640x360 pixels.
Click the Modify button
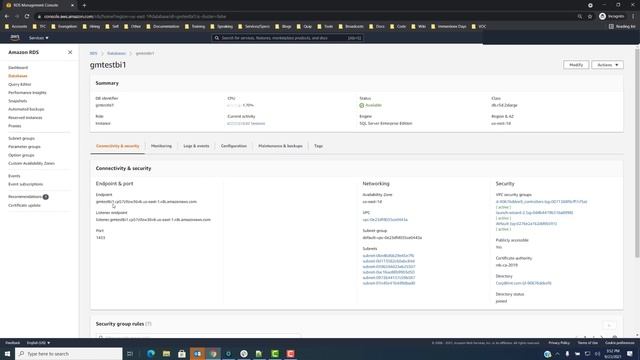(576, 65)
